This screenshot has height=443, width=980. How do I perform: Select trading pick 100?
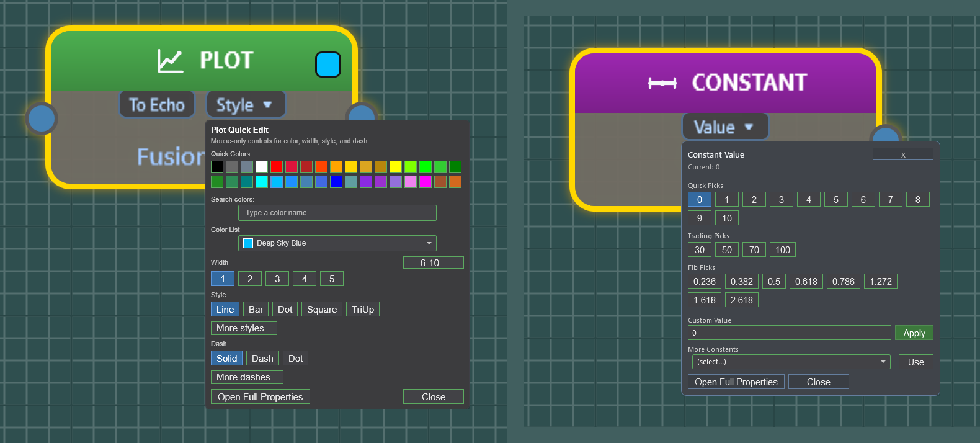(x=783, y=250)
